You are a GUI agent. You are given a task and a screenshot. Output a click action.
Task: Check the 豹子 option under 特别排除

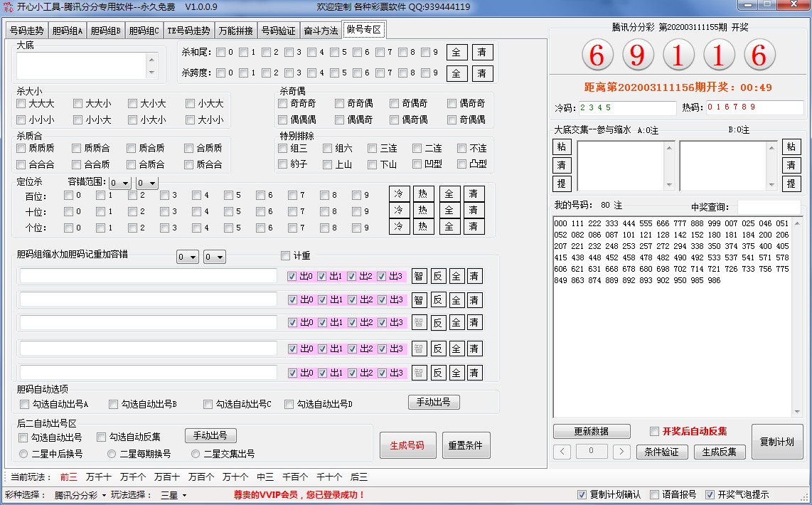[283, 164]
